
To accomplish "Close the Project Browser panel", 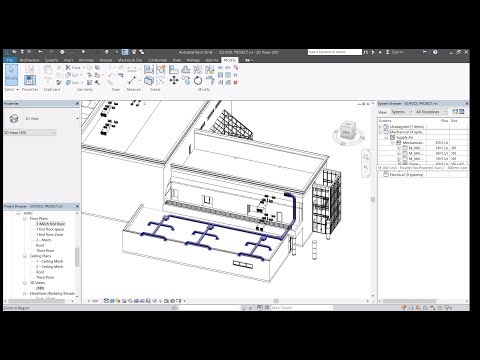I will tap(77, 206).
